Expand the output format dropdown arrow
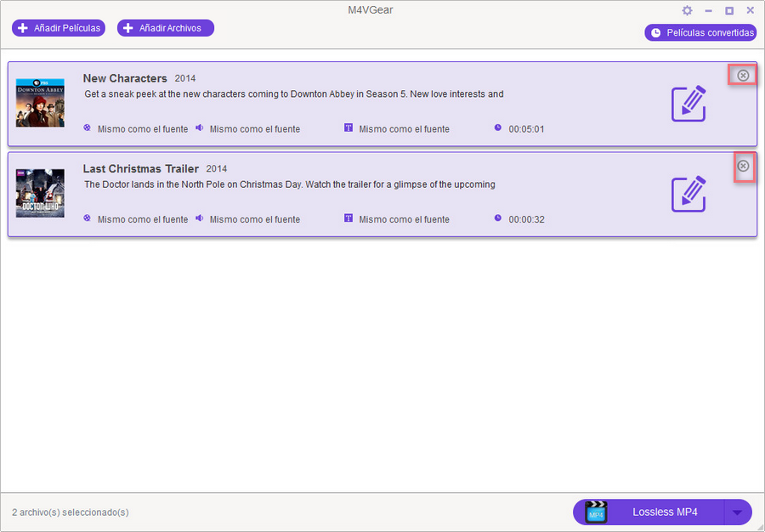Viewport: 765px width, 532px height. pos(737,512)
